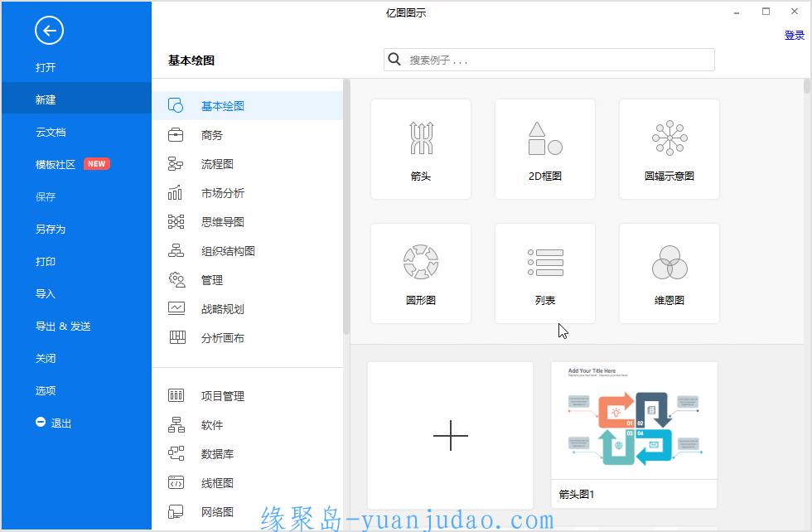The width and height of the screenshot is (812, 532).
Task: Click the magnifier search icon
Action: click(394, 60)
